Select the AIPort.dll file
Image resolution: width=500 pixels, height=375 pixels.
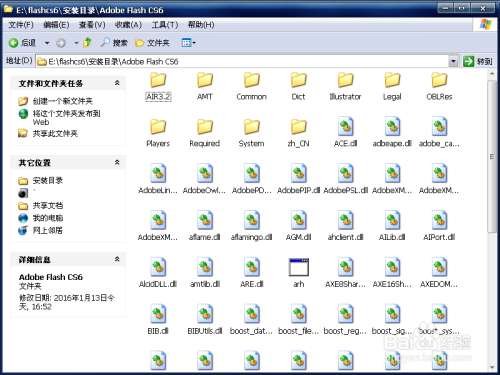click(x=439, y=226)
